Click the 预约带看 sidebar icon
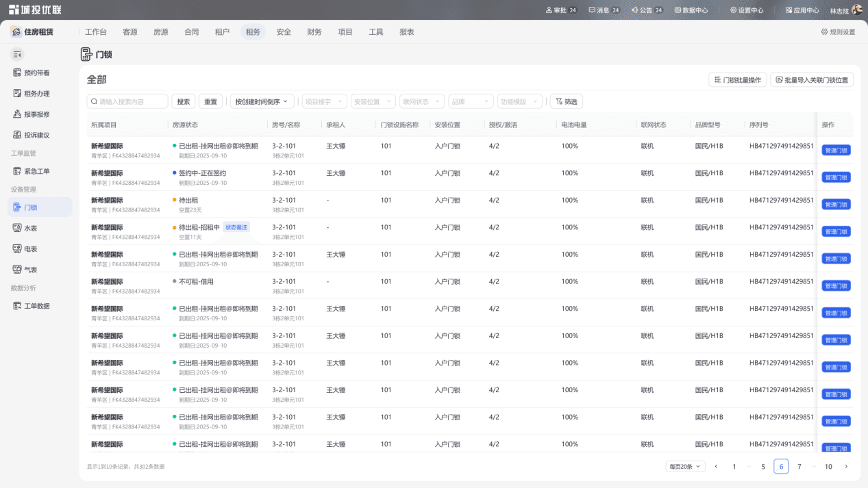 [18, 73]
